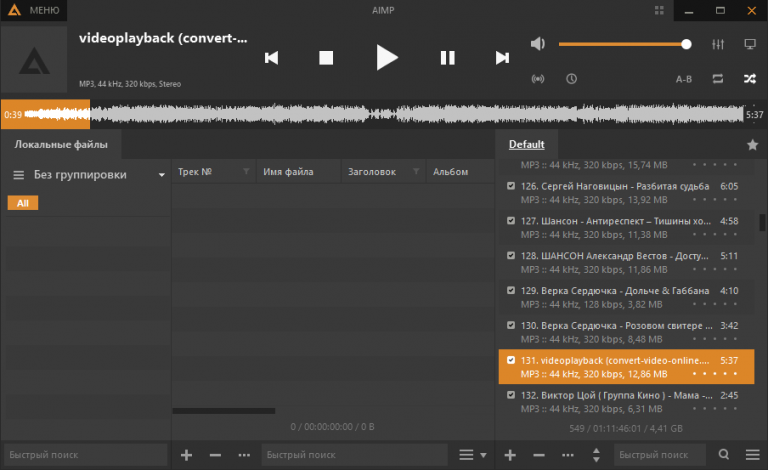Screen dimensions: 768x470
Task: Go to the previous track
Action: pyautogui.click(x=271, y=58)
